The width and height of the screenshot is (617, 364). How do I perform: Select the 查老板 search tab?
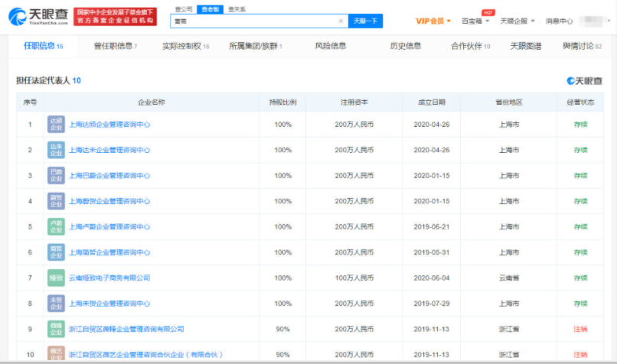point(210,9)
